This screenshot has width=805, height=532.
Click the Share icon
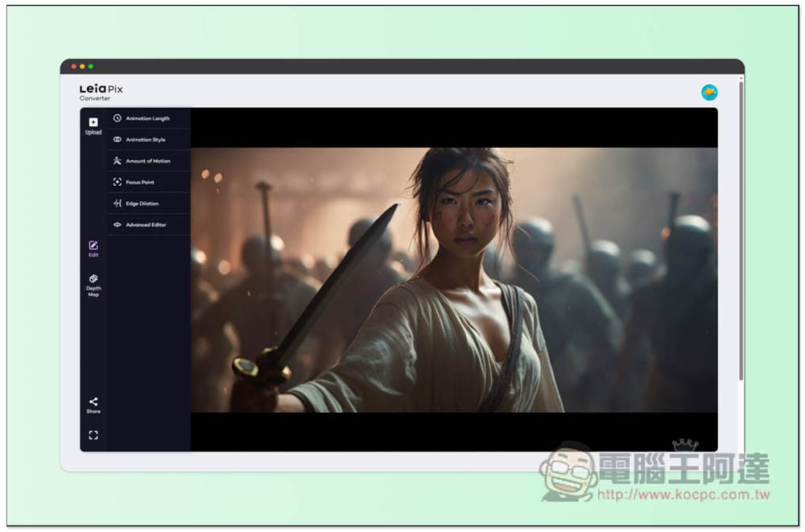point(93,402)
